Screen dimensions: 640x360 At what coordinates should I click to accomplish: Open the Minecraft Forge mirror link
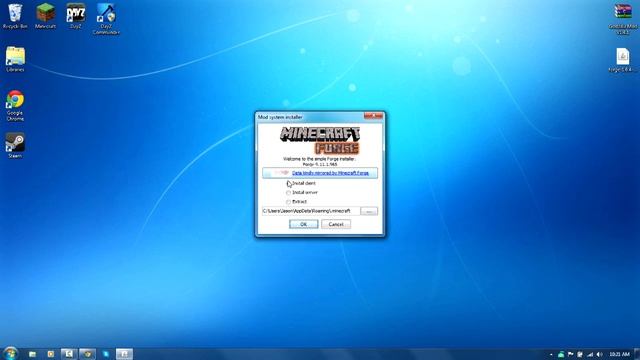(330, 173)
